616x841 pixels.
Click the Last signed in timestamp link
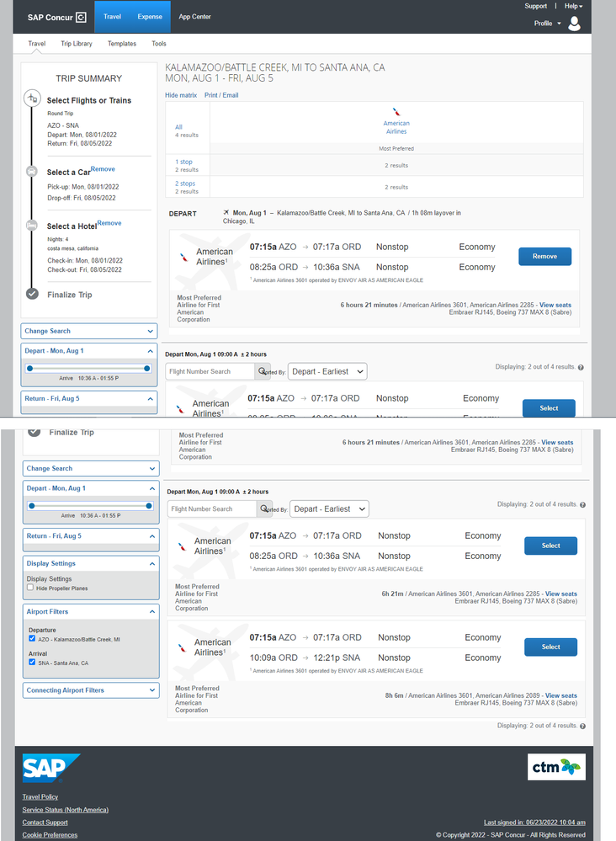(x=534, y=822)
